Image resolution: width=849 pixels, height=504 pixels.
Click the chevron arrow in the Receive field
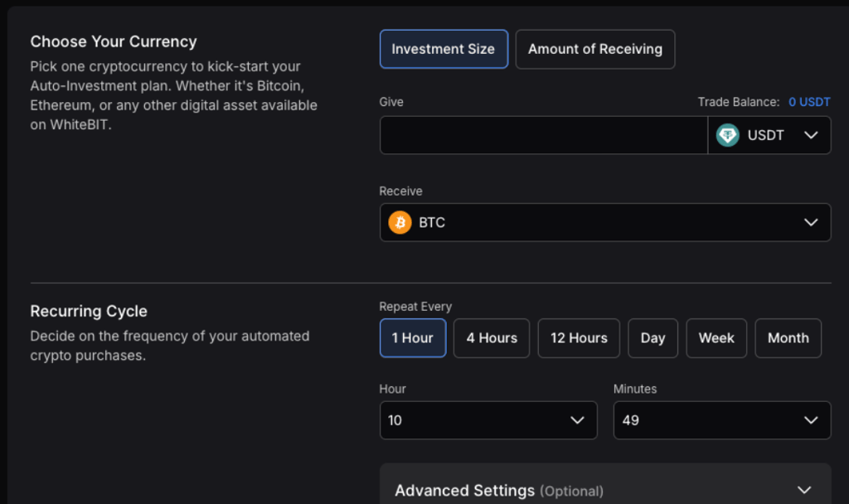pos(811,222)
